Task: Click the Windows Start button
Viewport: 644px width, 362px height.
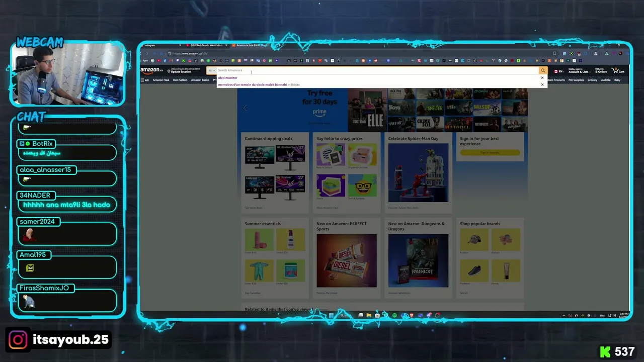Action: (x=331, y=316)
